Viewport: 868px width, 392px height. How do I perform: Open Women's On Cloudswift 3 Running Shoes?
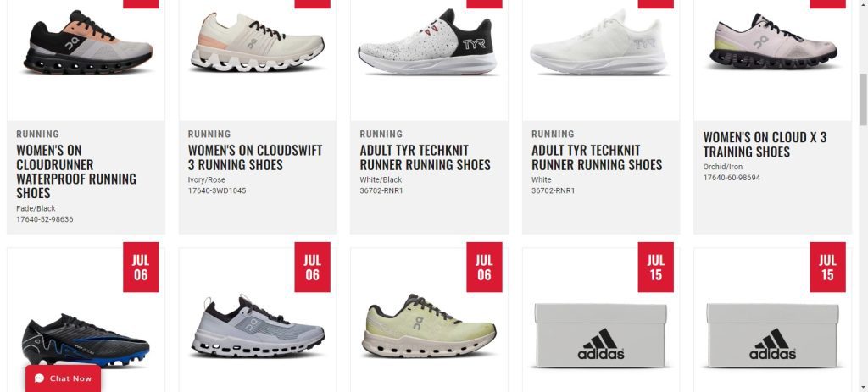[255, 157]
